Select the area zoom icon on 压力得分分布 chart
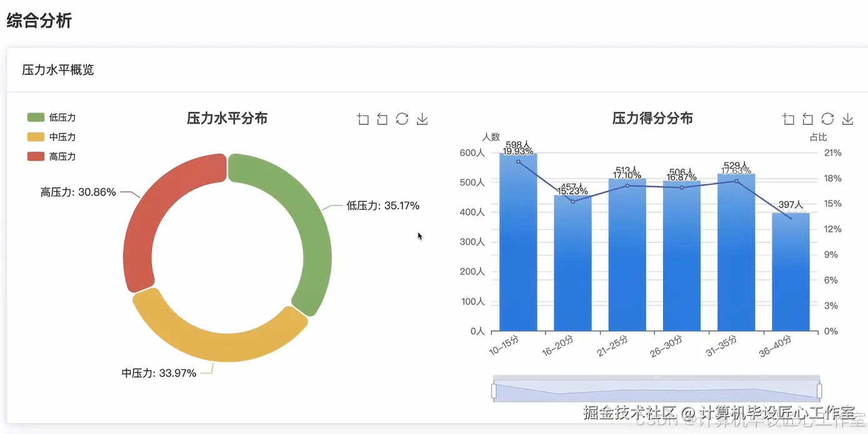The width and height of the screenshot is (868, 434). [788, 119]
